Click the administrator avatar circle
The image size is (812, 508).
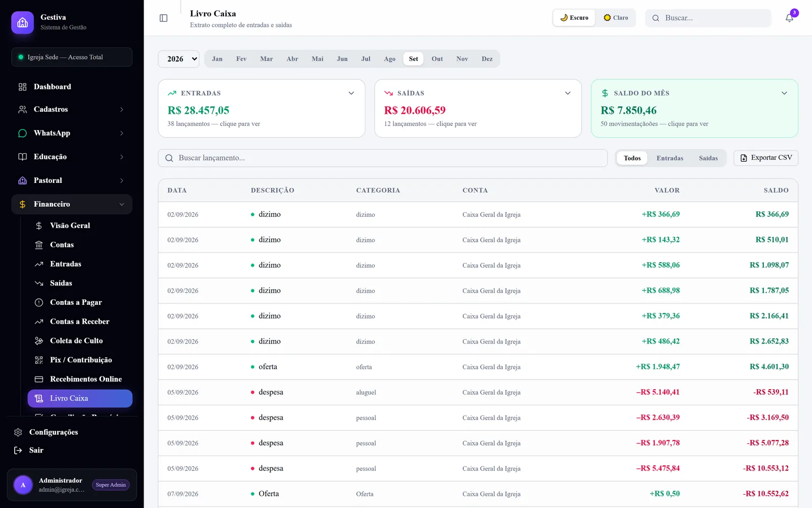pos(23,485)
